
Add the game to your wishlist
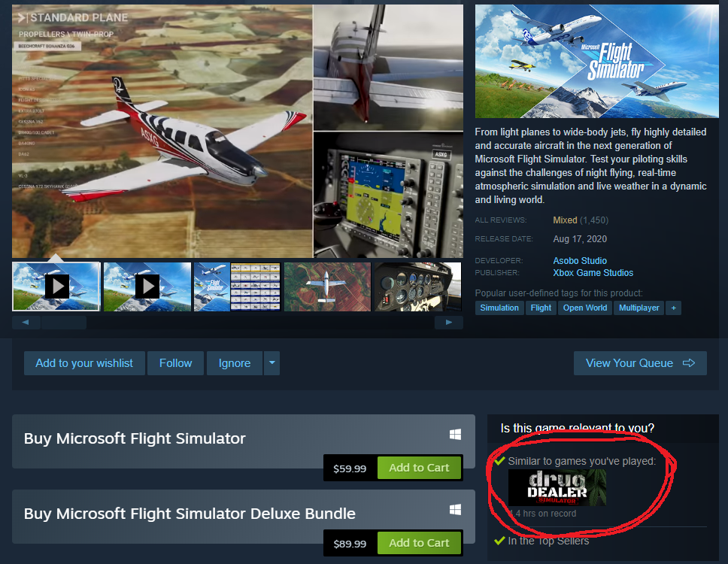click(84, 363)
